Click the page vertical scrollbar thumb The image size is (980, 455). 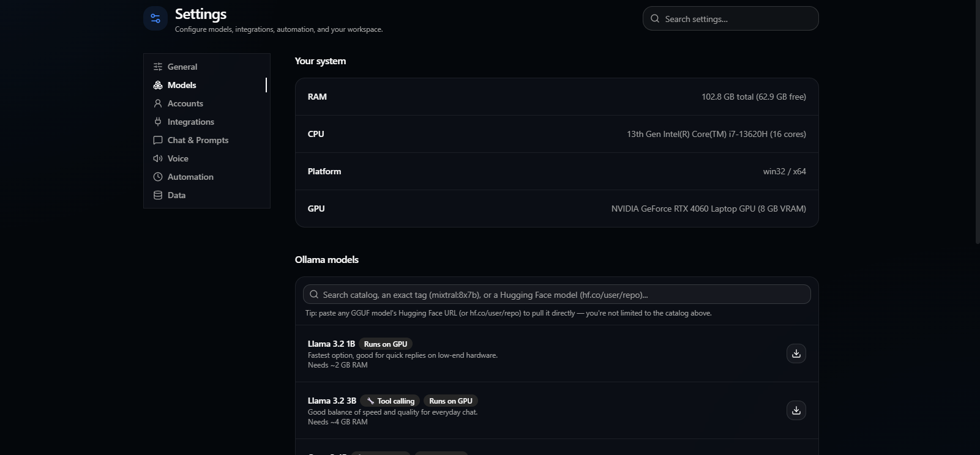coord(978,122)
